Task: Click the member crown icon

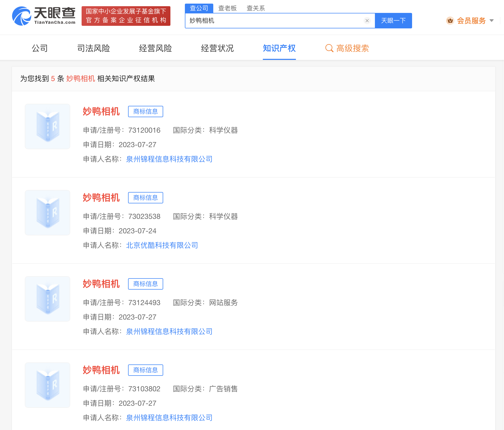Action: tap(450, 21)
